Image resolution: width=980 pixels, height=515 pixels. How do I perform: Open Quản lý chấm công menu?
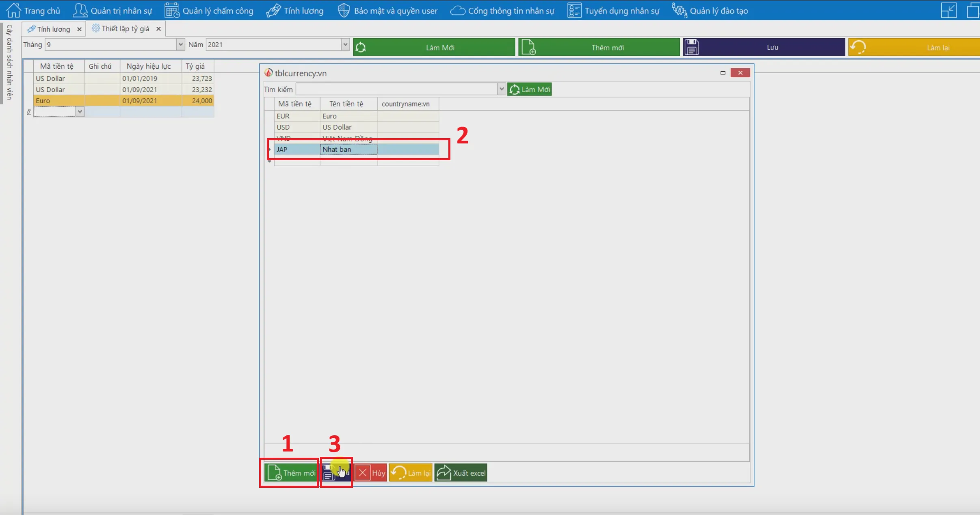pos(209,11)
